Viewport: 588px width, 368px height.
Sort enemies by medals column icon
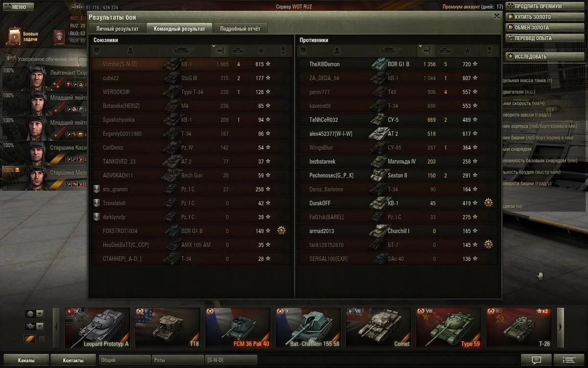tap(490, 50)
